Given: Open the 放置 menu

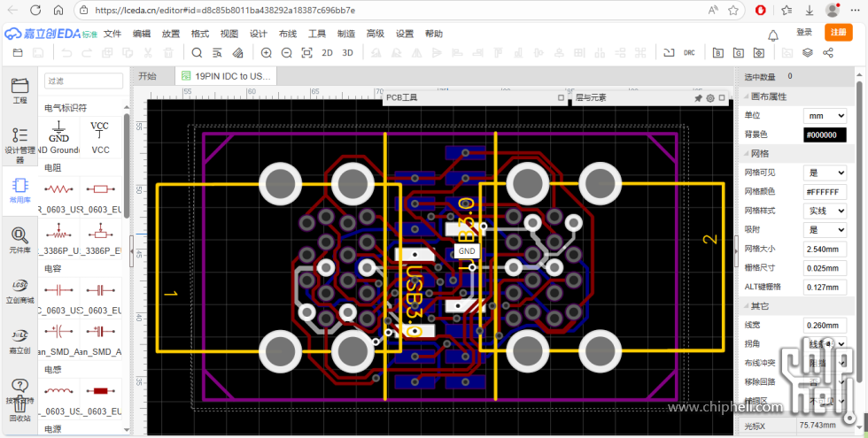Looking at the screenshot, I should 170,34.
